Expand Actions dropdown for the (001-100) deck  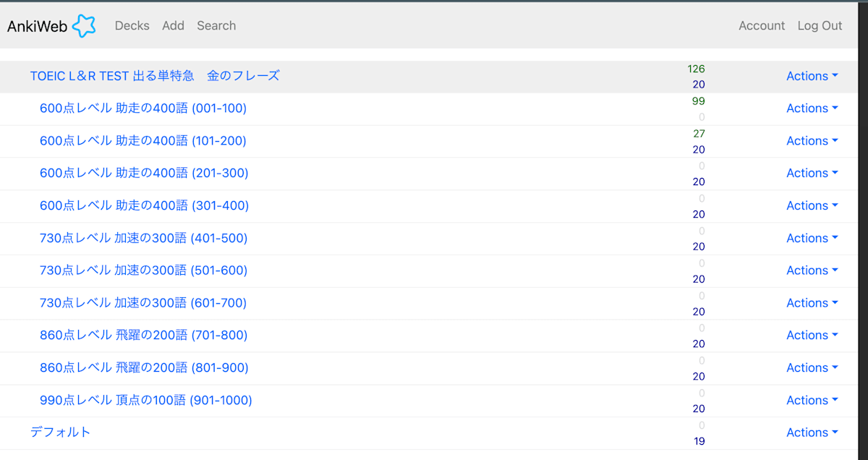coord(812,108)
